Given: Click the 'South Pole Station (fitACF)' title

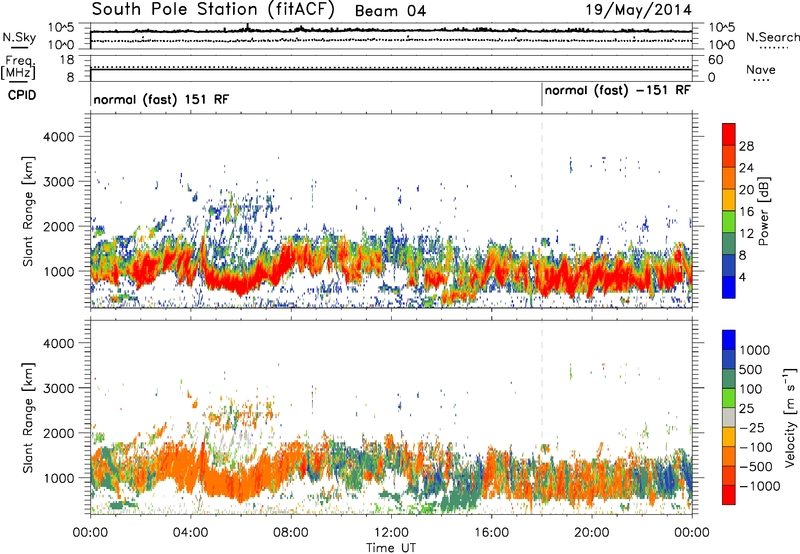Looking at the screenshot, I should click(x=213, y=10).
